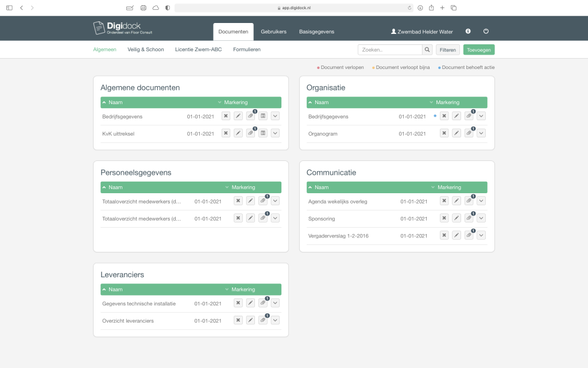Sort the Leveranciers table by Naam

pos(115,289)
